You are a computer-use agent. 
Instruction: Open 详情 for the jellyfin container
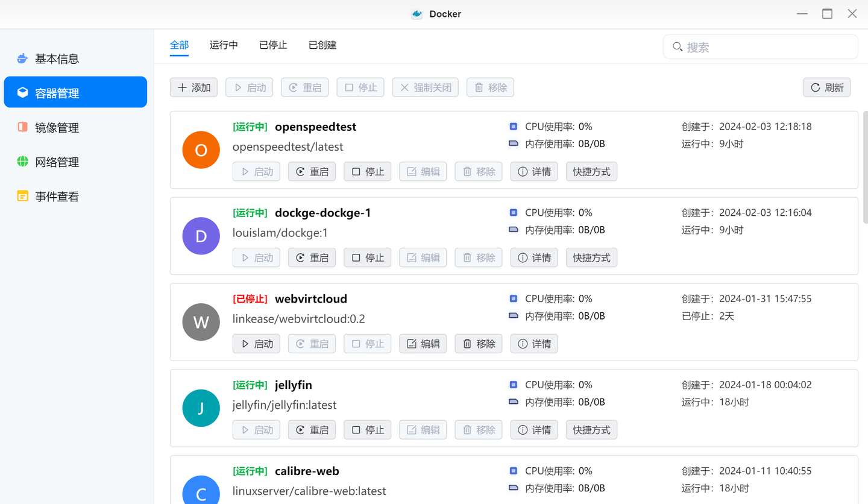point(533,429)
